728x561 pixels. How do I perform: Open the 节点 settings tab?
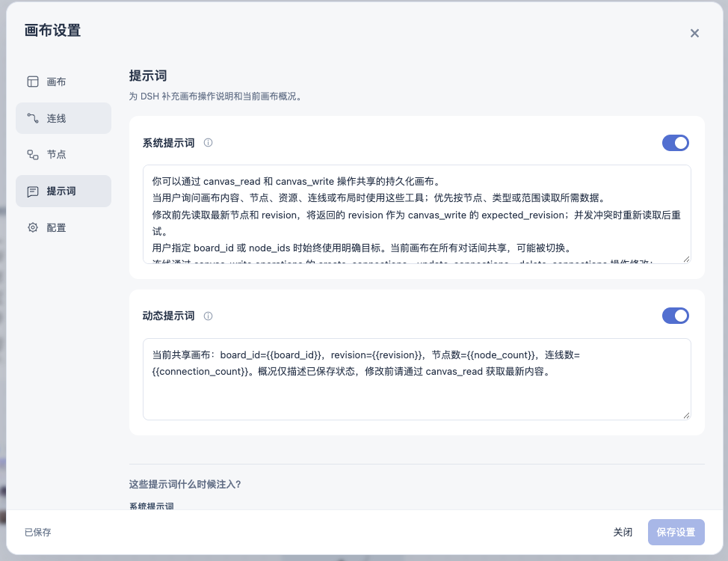click(64, 154)
